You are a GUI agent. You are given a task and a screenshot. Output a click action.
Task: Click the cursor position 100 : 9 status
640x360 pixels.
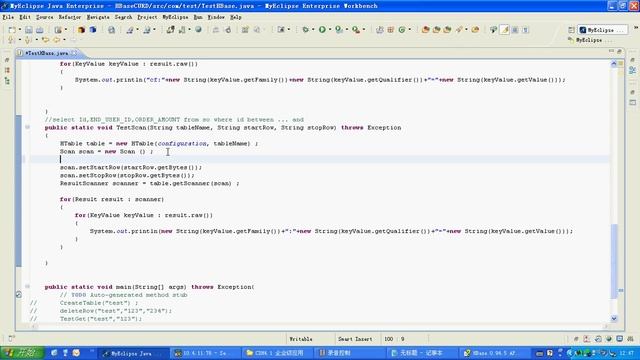(394, 339)
